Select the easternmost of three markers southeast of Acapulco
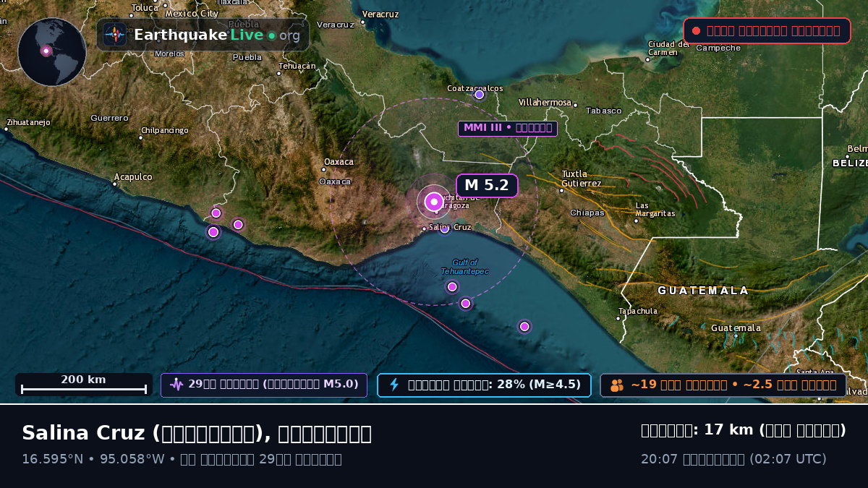The image size is (868, 488). click(x=238, y=225)
